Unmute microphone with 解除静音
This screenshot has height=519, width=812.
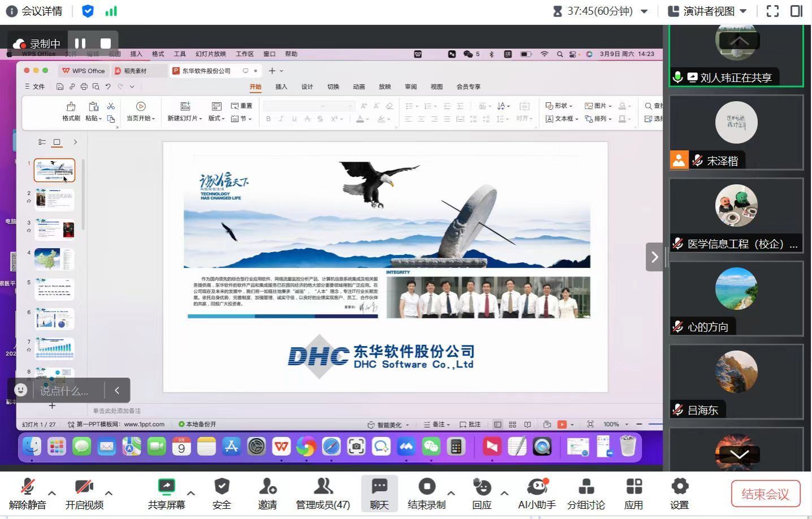click(x=27, y=487)
